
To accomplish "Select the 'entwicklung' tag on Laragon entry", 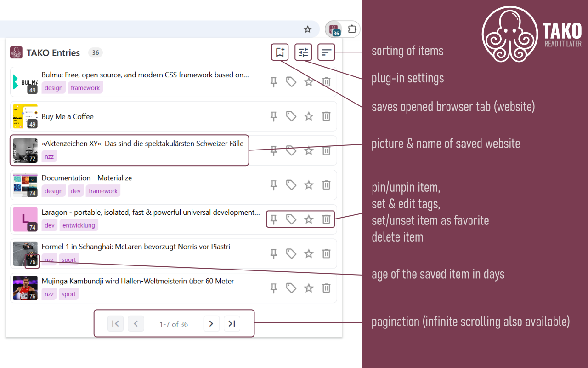I will [x=79, y=225].
